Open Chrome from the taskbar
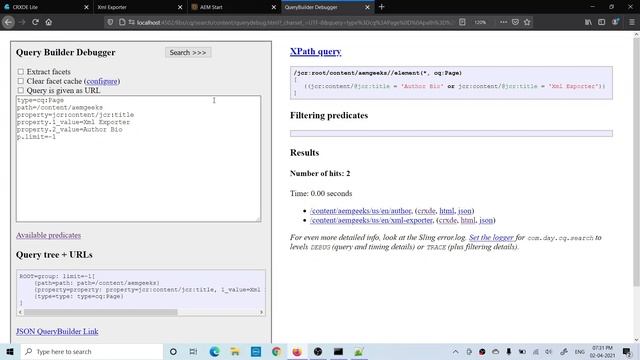Viewport: 640px width, 360px height. (x=276, y=351)
